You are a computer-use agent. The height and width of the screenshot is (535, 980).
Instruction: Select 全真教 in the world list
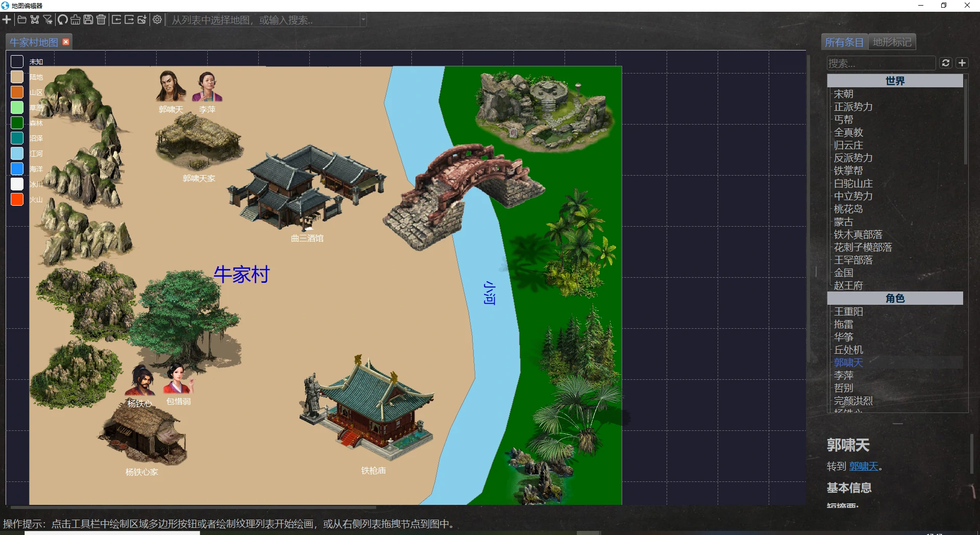coord(849,132)
